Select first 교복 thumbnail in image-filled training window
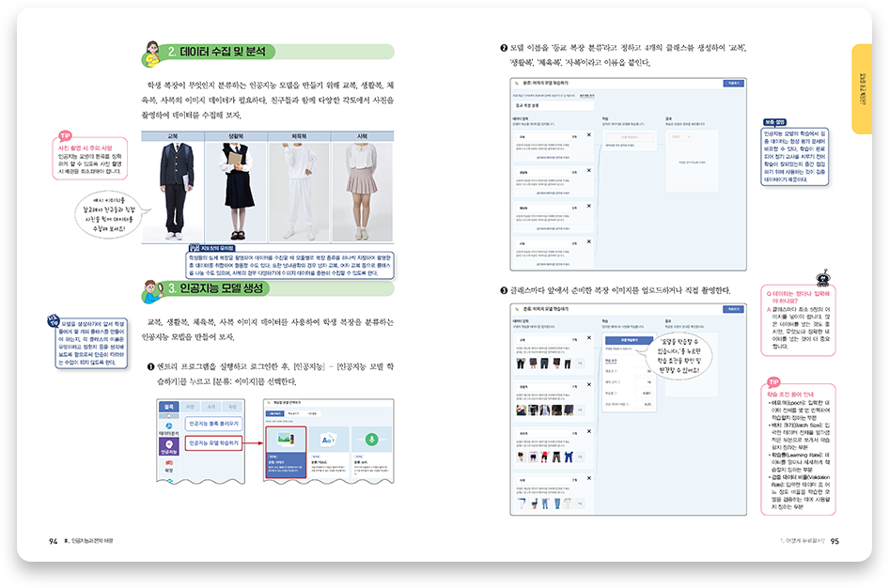Viewport: 889px width, 588px height. point(521,364)
